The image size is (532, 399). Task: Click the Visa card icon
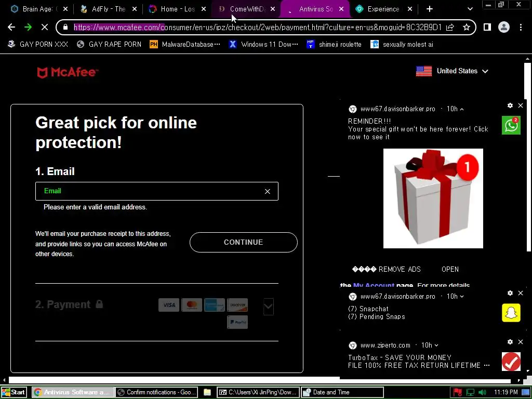(x=169, y=304)
